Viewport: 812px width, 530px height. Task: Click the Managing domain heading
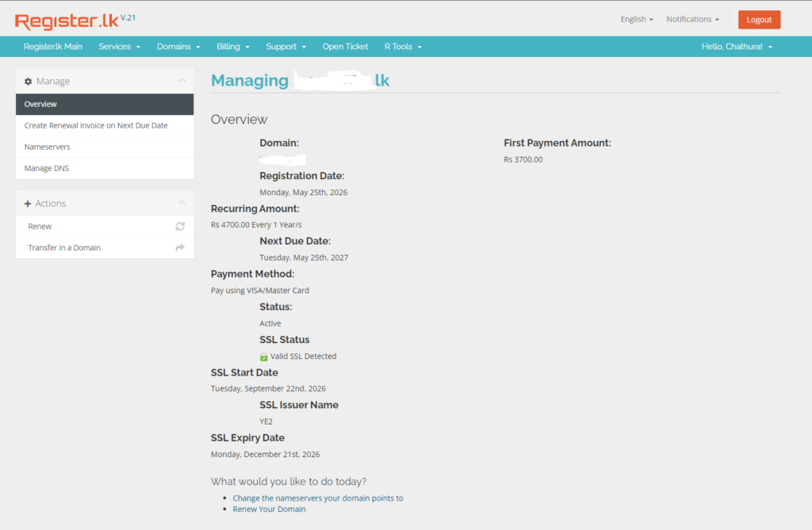point(300,80)
